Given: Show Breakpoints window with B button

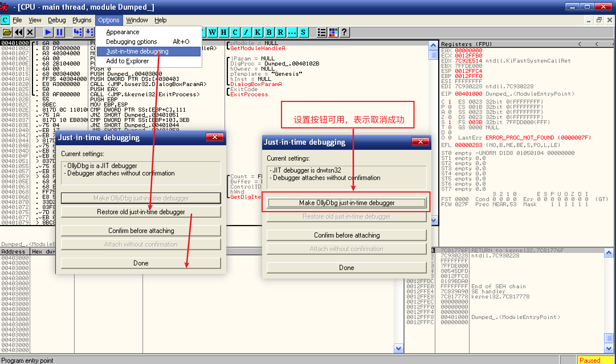Looking at the screenshot, I should click(x=269, y=32).
